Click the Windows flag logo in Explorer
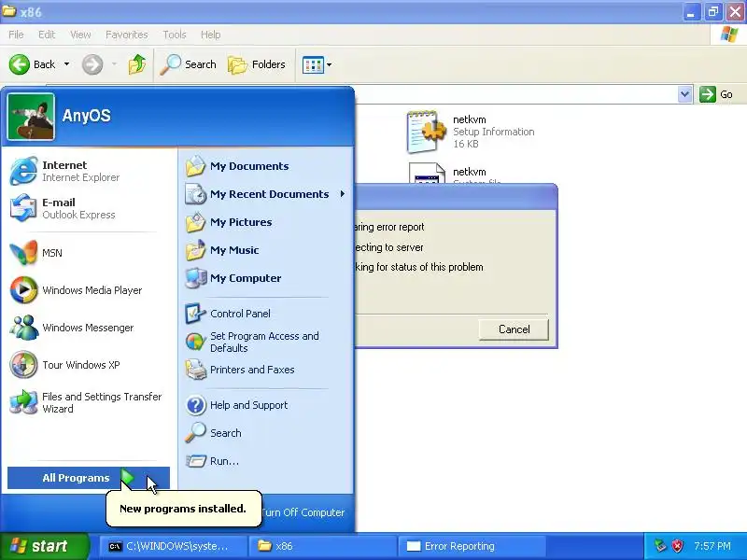 coord(728,35)
